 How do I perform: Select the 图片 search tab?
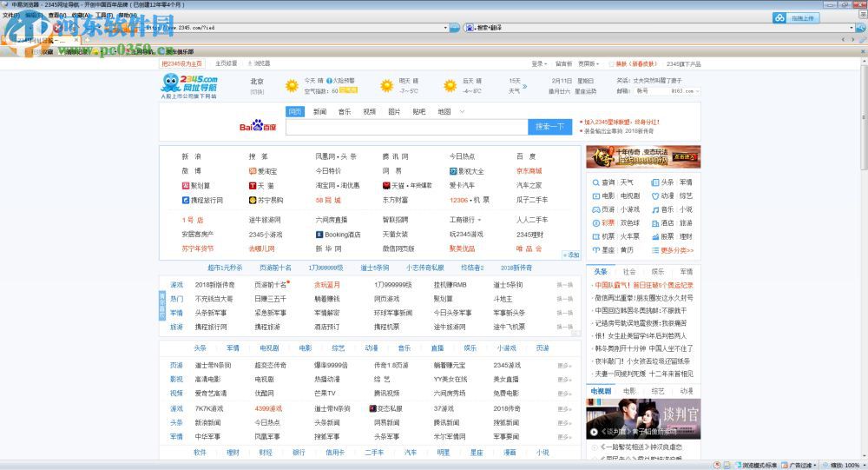coord(394,111)
